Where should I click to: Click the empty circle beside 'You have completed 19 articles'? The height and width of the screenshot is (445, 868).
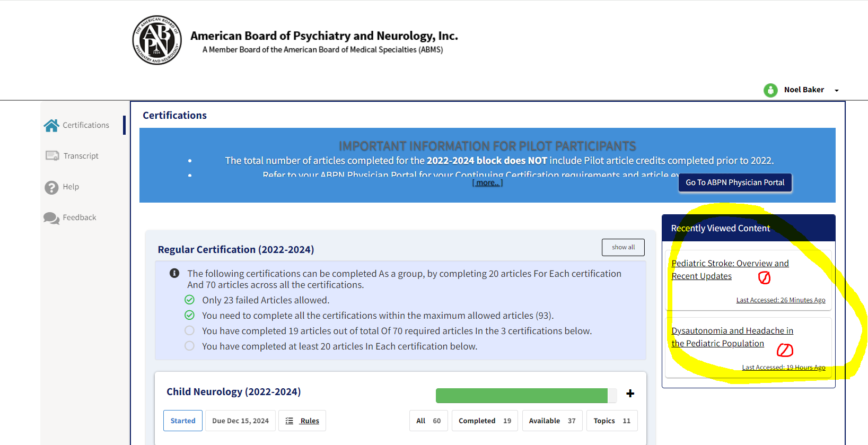[x=189, y=330]
